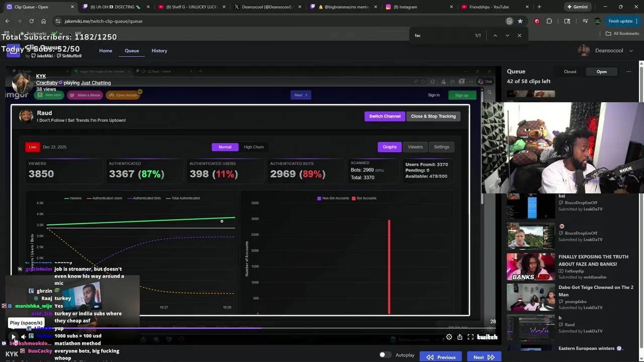Close the Clip Queue tab
This screenshot has height=362, width=644.
72,7
